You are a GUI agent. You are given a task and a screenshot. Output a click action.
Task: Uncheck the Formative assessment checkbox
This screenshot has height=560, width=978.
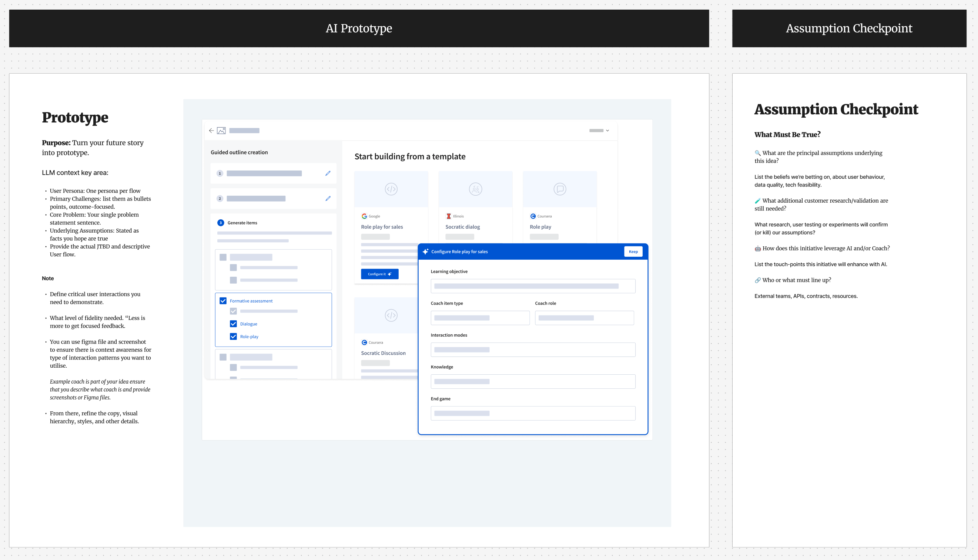[x=223, y=301]
